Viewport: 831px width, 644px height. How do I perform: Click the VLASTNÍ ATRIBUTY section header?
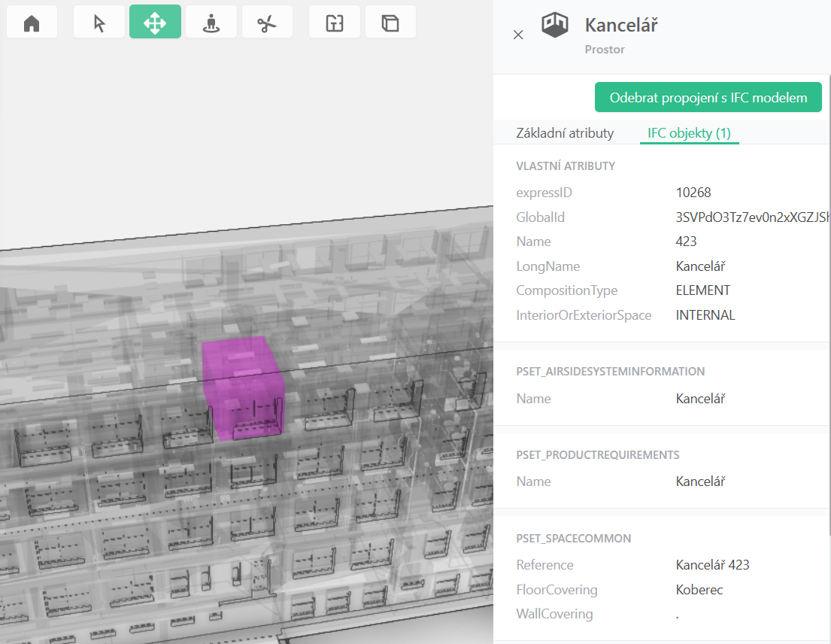[566, 166]
